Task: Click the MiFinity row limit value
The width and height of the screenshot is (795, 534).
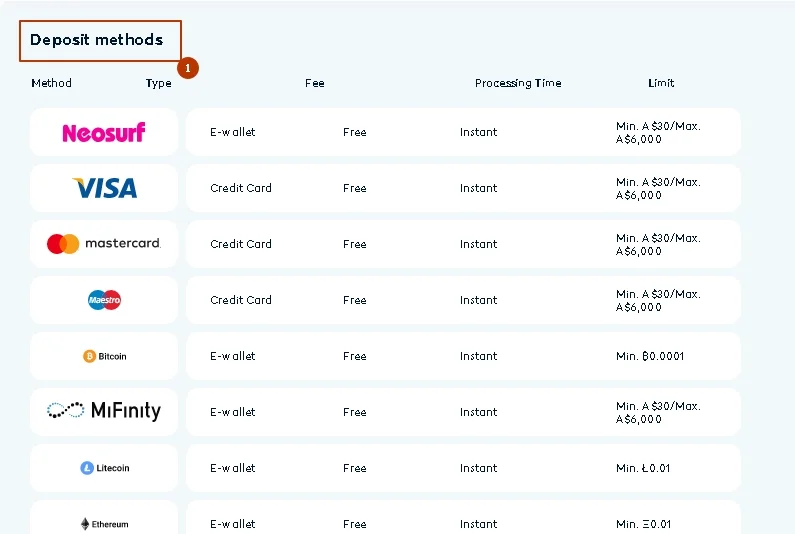Action: [658, 412]
